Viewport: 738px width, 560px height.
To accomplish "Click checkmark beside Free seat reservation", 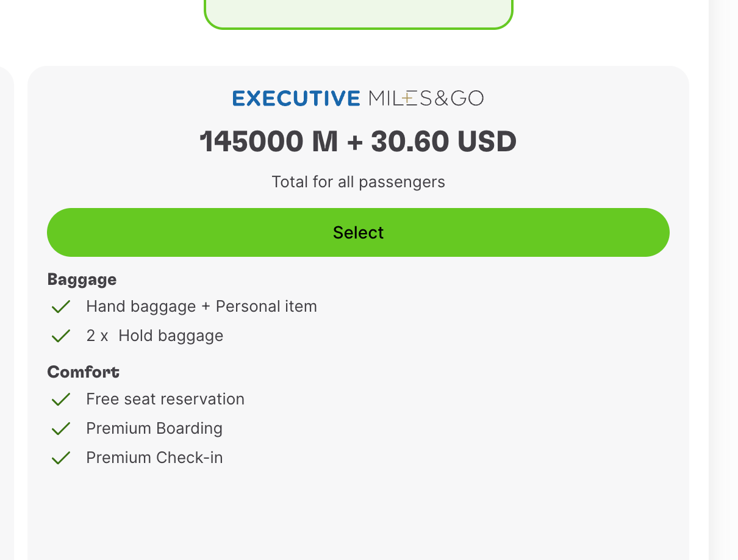I will click(61, 400).
